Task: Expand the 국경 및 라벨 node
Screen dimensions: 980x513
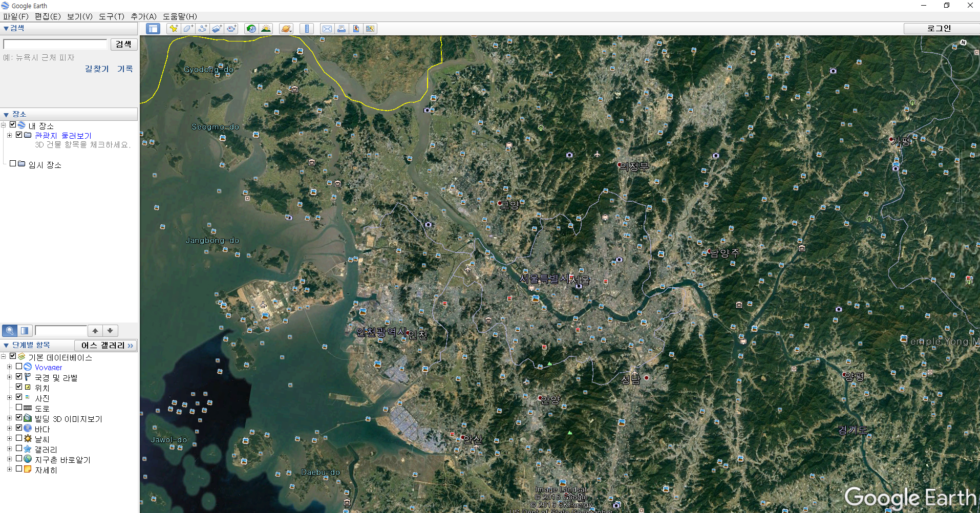Action: pyautogui.click(x=9, y=377)
